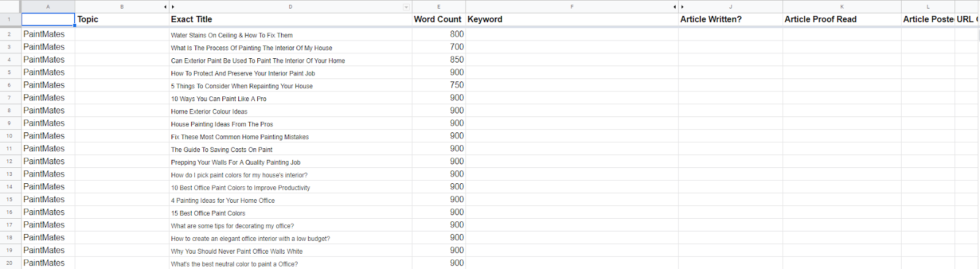Select column B by its header letter
The image size is (980, 269).
(x=122, y=7)
